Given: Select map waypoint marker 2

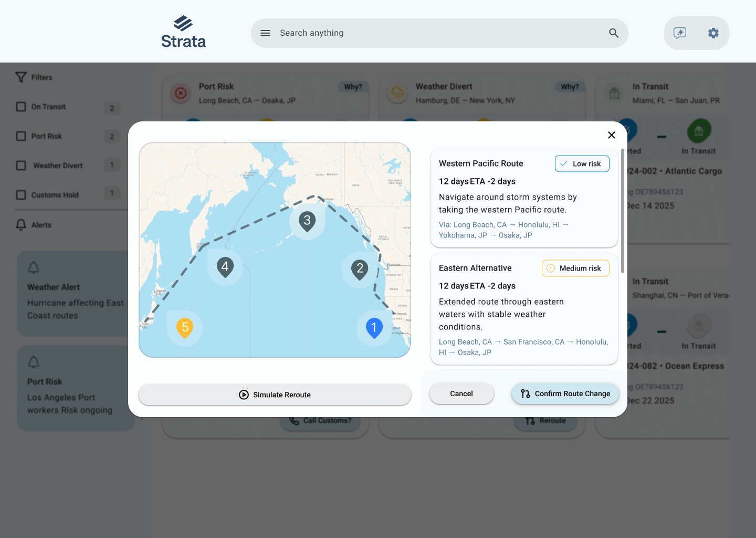Looking at the screenshot, I should [x=360, y=270].
